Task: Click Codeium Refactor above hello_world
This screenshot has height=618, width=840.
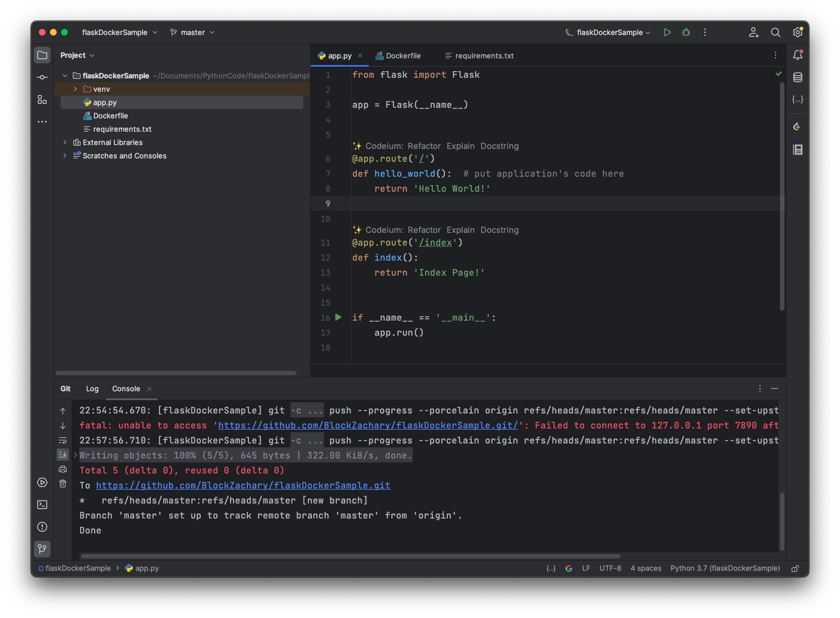Action: point(424,146)
